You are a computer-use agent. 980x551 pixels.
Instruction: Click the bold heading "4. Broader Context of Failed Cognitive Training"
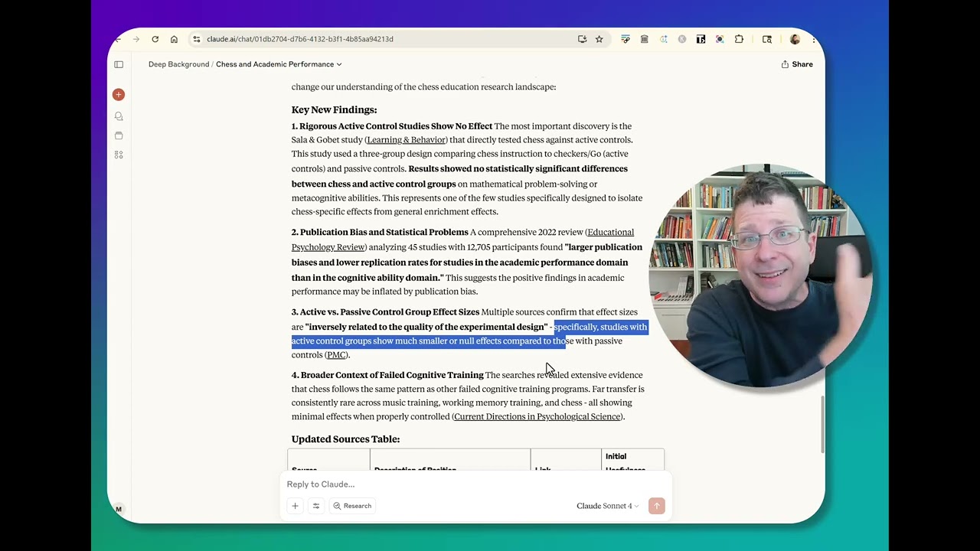[x=387, y=375]
